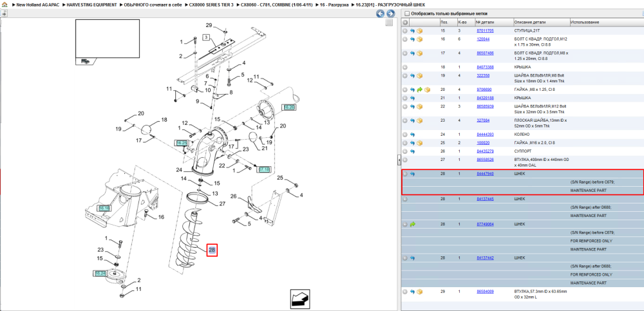Open part number 84137445 link

pos(485,199)
